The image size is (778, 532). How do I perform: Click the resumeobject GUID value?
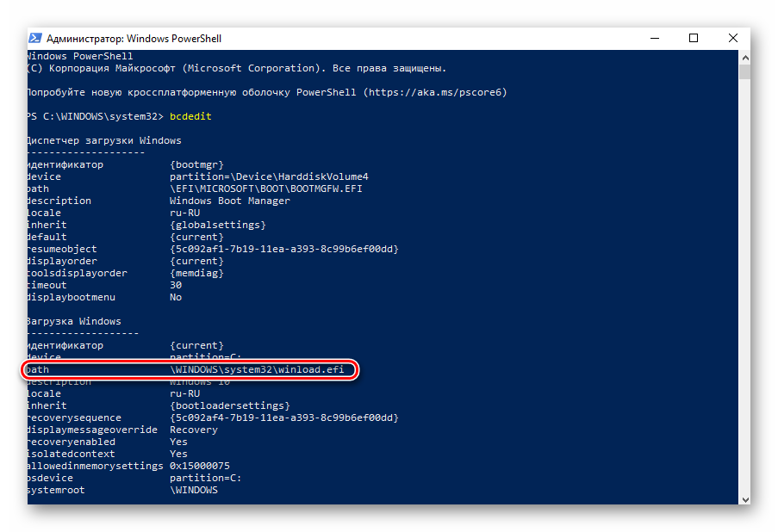click(x=284, y=250)
